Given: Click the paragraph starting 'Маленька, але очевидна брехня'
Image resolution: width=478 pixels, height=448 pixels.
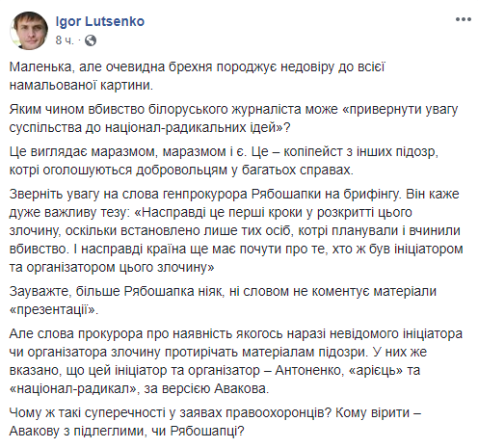Looking at the screenshot, I should (197, 76).
